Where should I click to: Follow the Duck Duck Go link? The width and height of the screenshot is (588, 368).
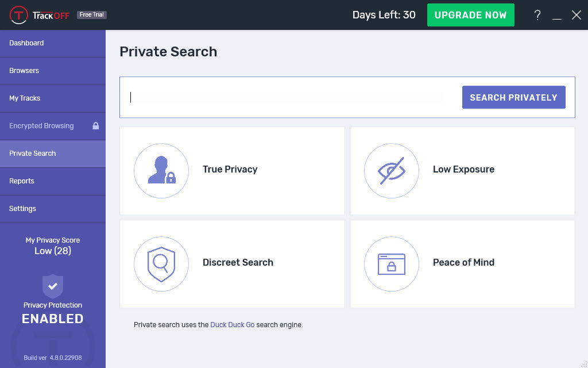coord(233,325)
